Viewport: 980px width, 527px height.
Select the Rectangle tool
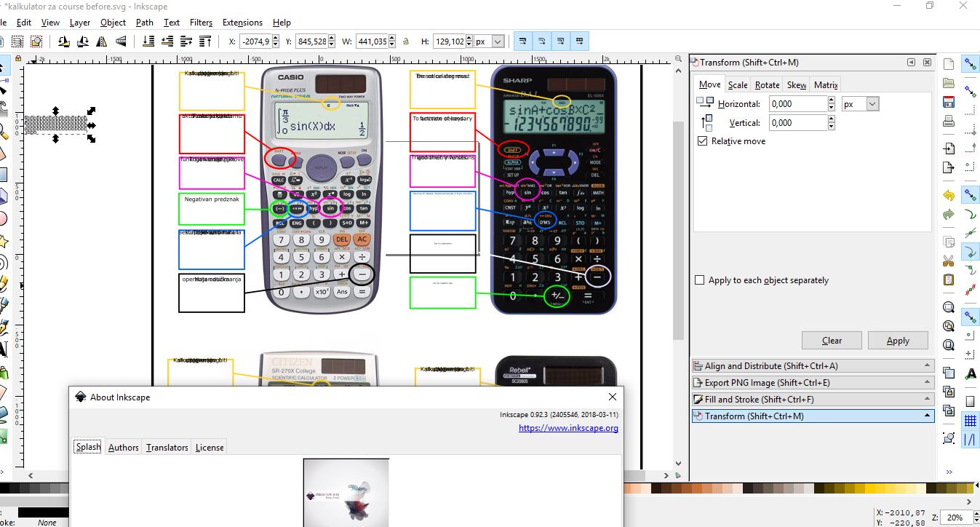(3, 175)
